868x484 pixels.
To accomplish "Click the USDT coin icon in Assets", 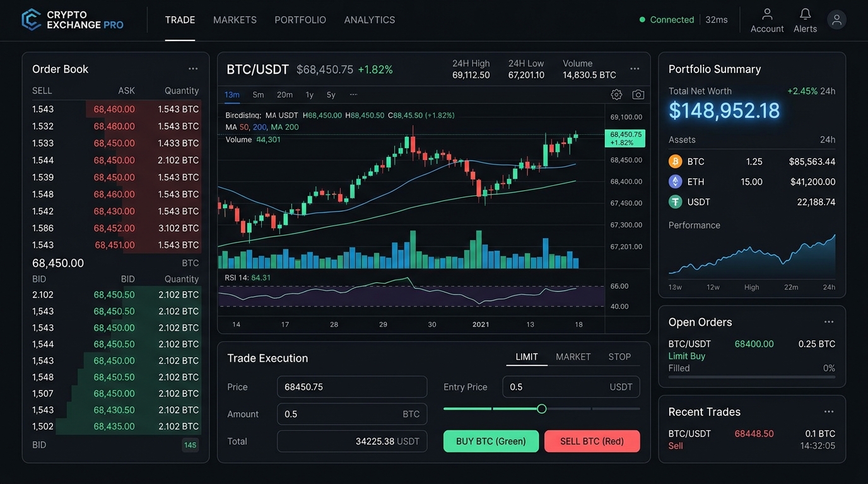I will pos(676,202).
